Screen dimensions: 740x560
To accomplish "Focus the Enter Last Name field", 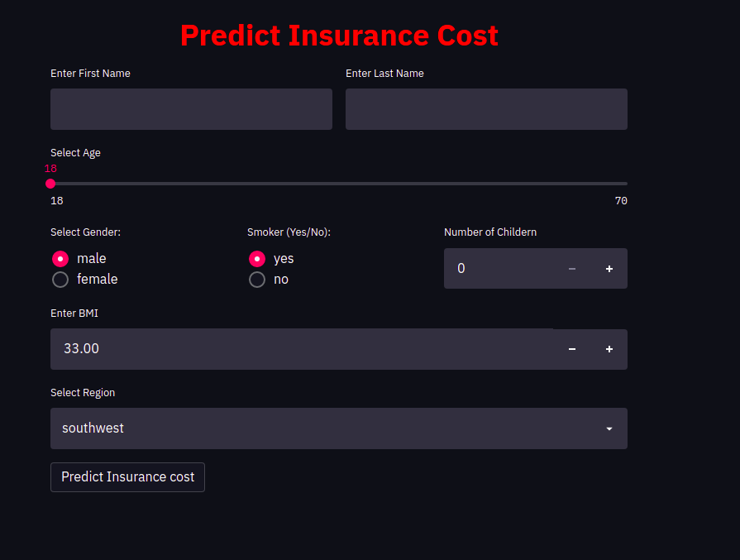I will [x=486, y=108].
